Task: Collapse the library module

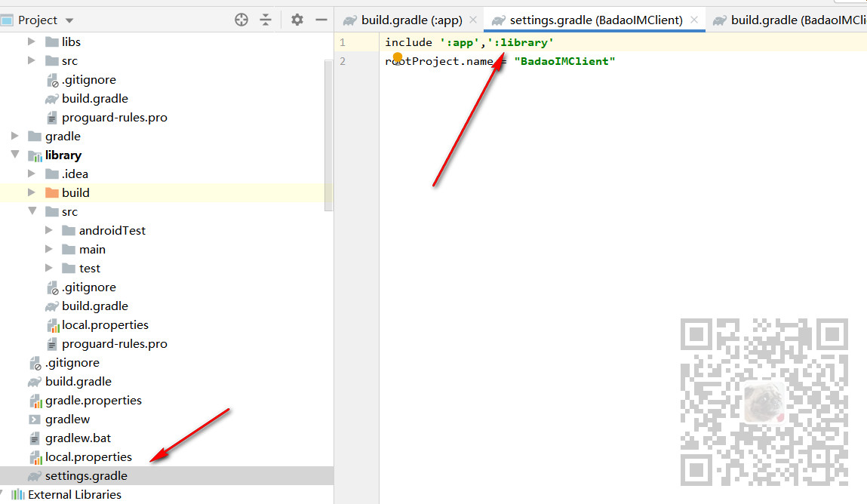Action: tap(15, 154)
